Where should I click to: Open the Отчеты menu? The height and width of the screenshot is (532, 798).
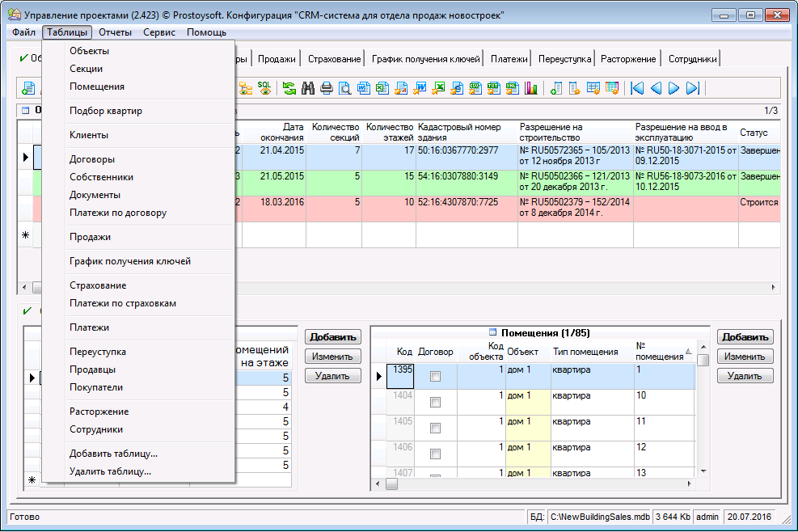coord(115,32)
